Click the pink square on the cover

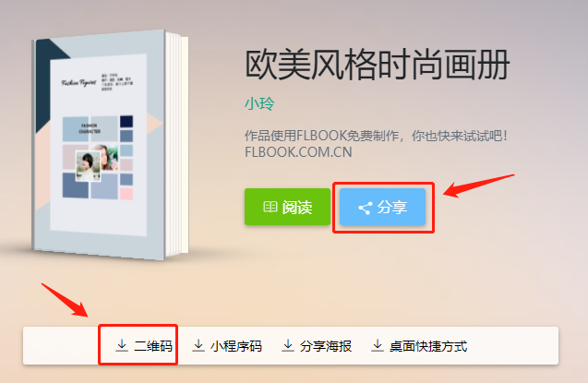126,194
